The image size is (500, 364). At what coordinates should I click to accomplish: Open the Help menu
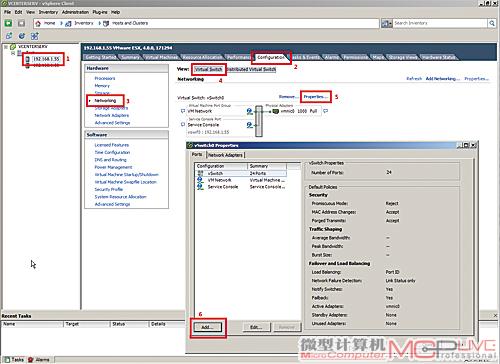(115, 12)
